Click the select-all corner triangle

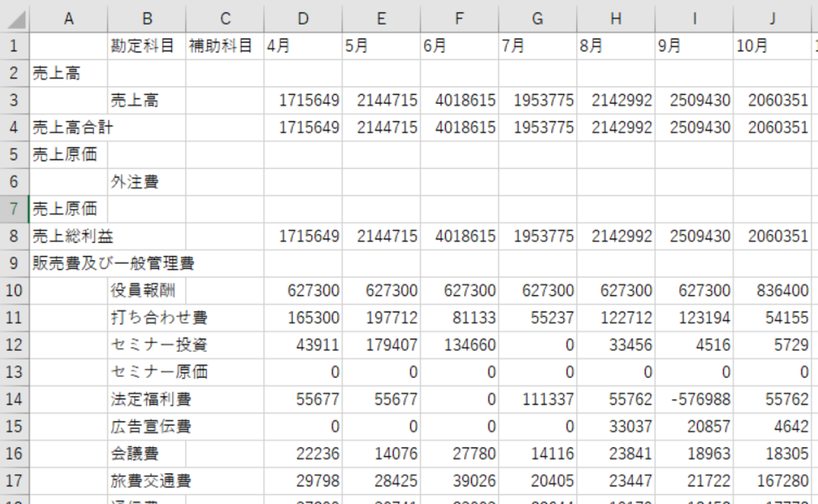click(x=16, y=20)
